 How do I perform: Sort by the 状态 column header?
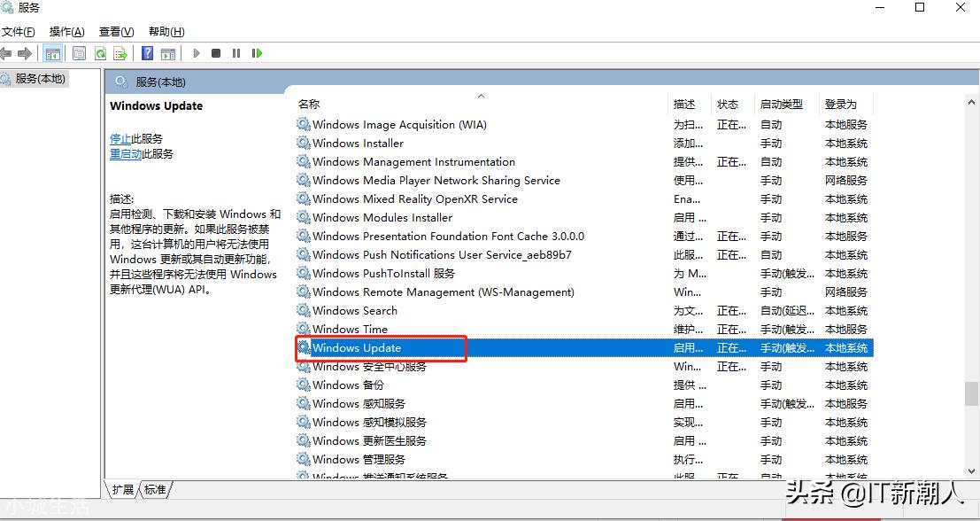click(728, 105)
